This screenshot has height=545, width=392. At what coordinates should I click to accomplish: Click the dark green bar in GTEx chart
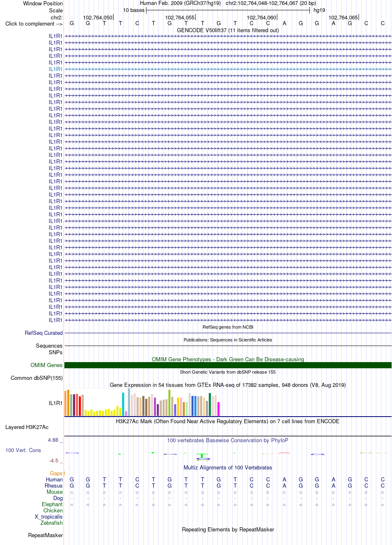(210, 405)
